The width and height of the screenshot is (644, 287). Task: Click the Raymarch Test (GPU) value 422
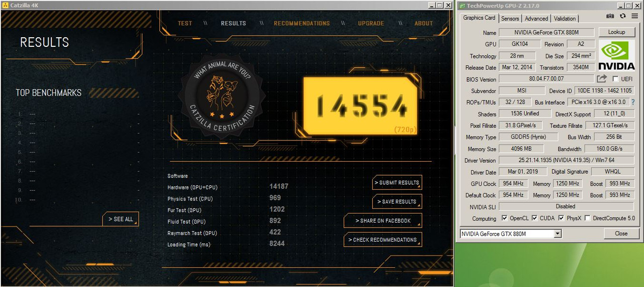(x=275, y=232)
